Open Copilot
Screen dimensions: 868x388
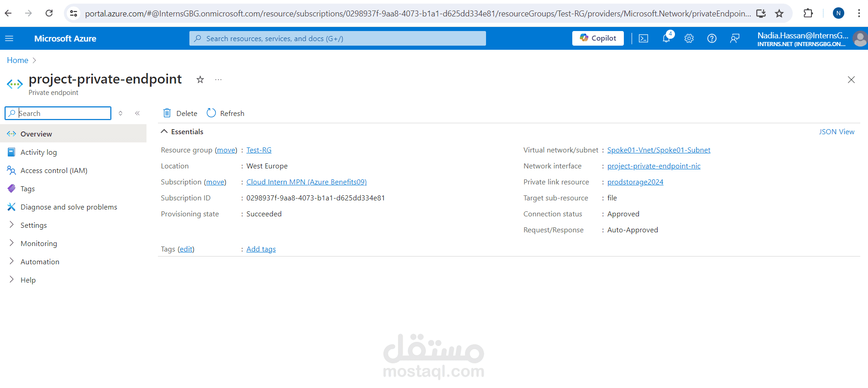tap(598, 38)
